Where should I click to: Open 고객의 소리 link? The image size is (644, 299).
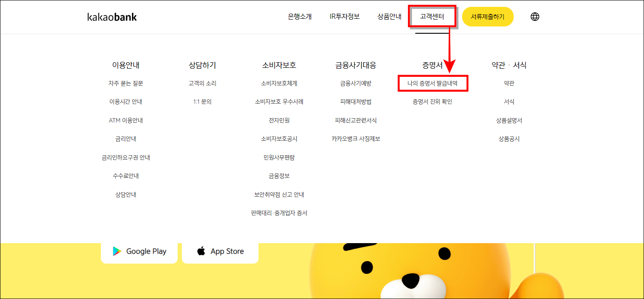pos(202,84)
